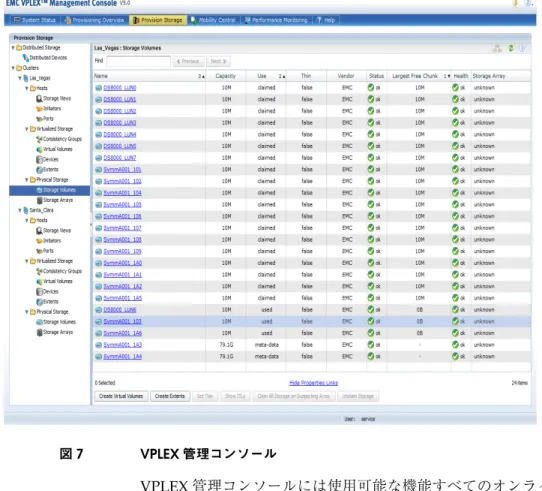542x491 pixels.
Task: Click the round help icon in the Storage Volumes header
Action: click(x=522, y=49)
